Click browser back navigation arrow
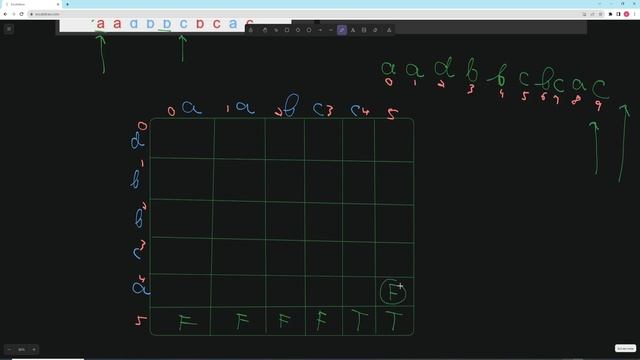The image size is (640, 360). (5, 14)
